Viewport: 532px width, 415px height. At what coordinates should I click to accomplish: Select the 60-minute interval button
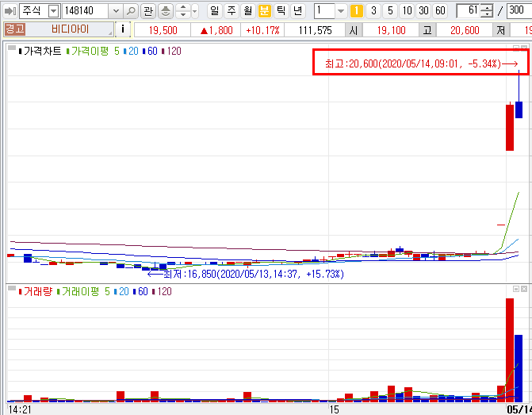[440, 11]
